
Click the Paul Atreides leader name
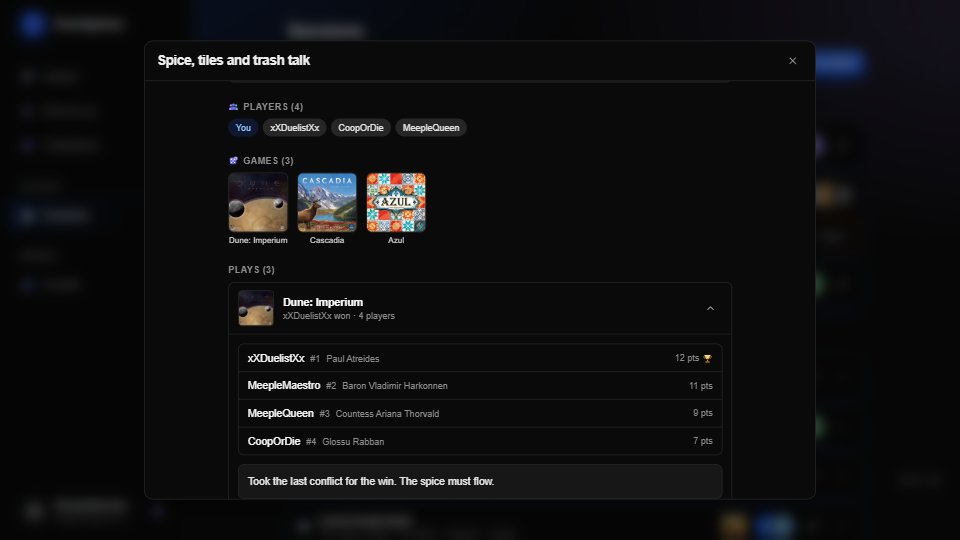[x=353, y=359]
